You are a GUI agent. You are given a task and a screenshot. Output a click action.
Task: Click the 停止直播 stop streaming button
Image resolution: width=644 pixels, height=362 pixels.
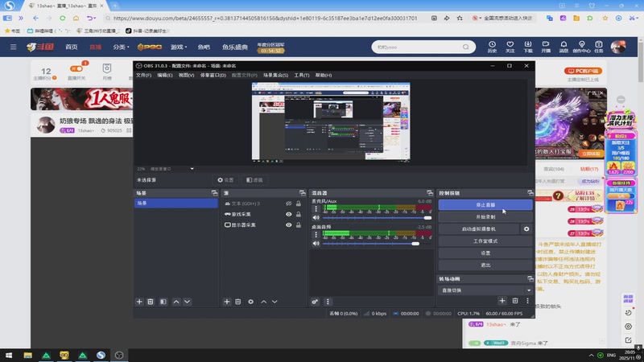tap(485, 205)
